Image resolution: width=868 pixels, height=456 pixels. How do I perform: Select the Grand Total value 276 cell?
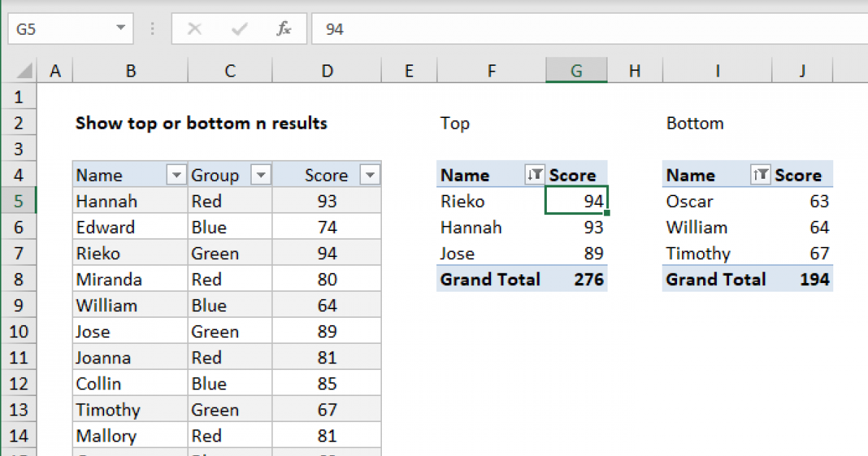pos(576,279)
